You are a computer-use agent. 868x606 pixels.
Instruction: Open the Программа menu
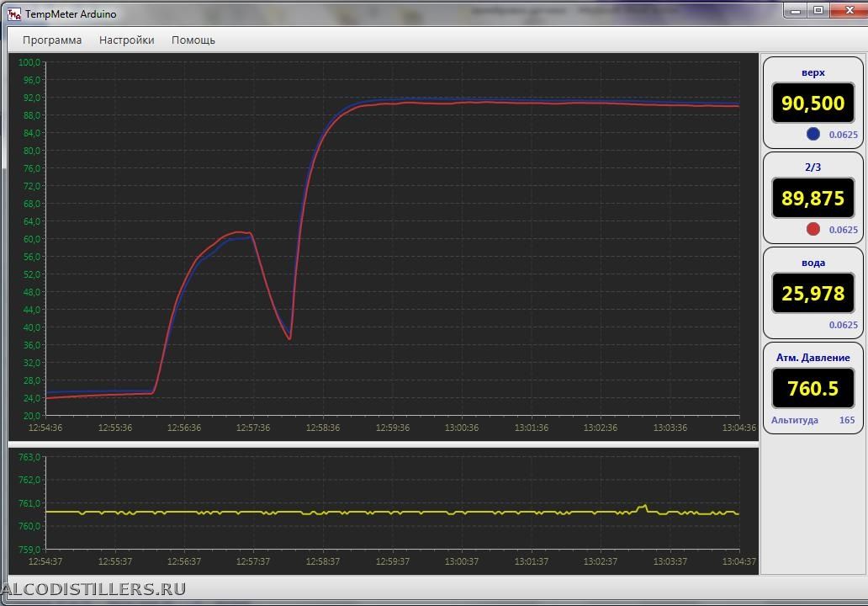pyautogui.click(x=52, y=40)
